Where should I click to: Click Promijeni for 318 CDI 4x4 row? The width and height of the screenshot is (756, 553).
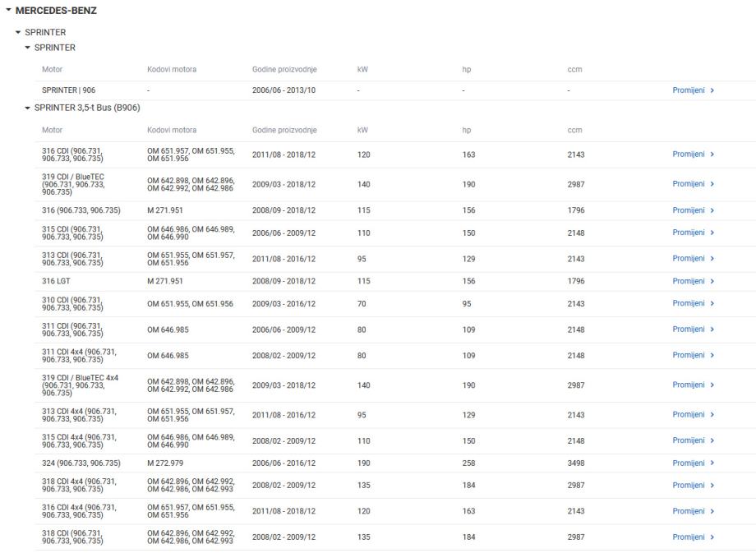point(693,485)
